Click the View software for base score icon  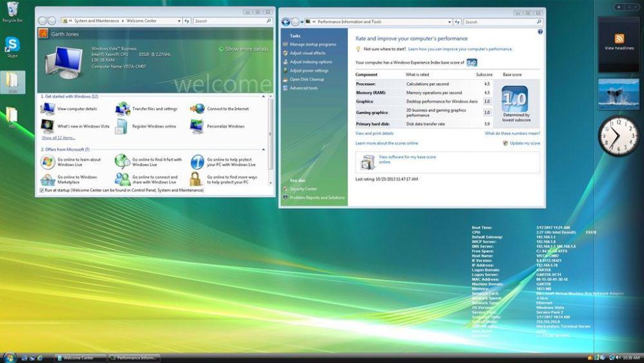[368, 162]
